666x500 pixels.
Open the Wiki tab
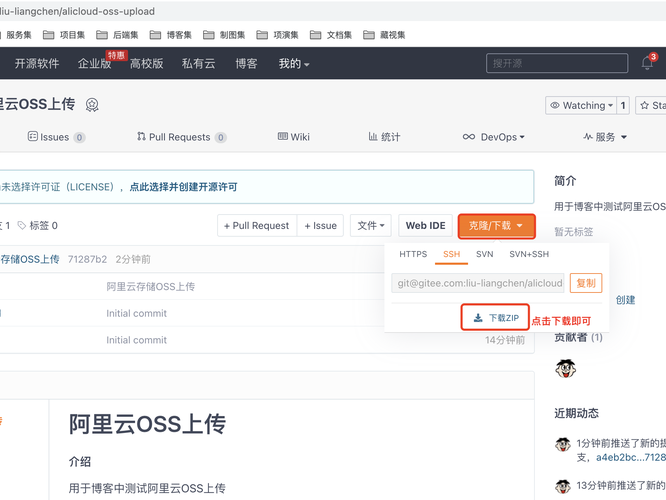click(x=293, y=137)
